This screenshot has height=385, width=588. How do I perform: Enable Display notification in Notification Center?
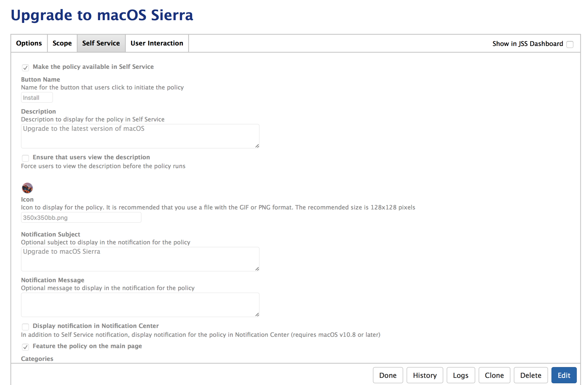[25, 327]
